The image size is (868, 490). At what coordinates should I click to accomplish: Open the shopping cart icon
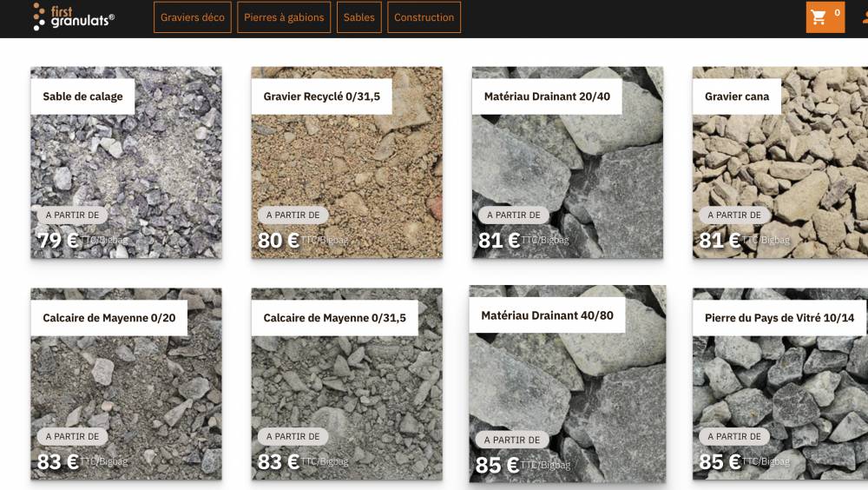(x=825, y=17)
